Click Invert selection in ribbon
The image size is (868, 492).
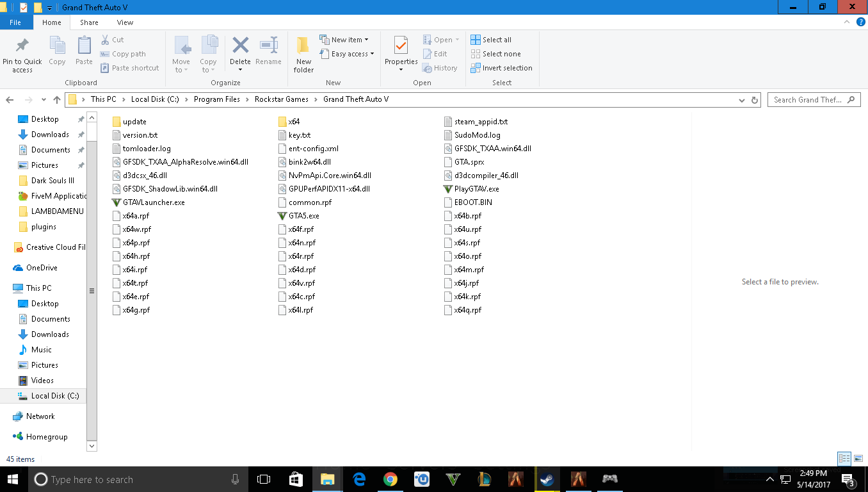[x=501, y=68]
